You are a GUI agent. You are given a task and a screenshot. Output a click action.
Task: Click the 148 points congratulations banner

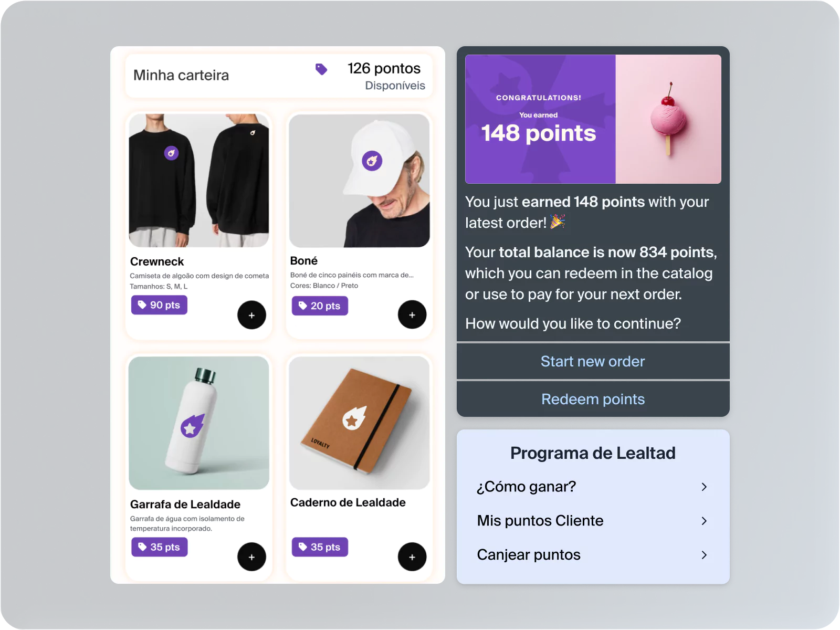pos(593,119)
